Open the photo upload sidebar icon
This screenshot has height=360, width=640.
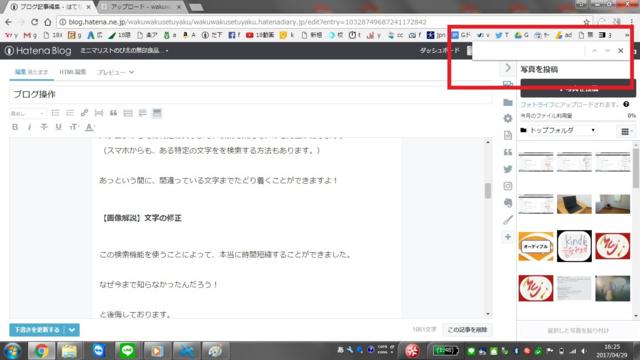click(508, 84)
